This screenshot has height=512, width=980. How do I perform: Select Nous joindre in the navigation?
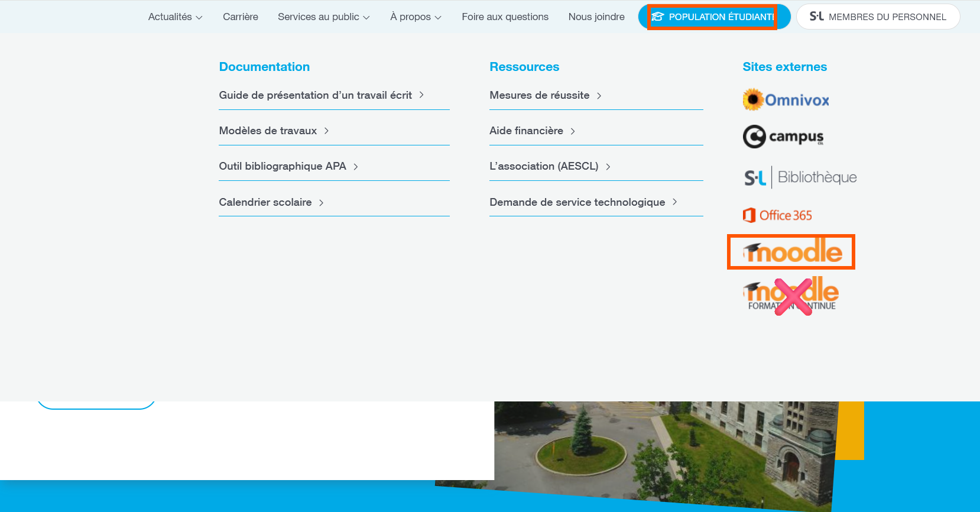[x=596, y=17]
